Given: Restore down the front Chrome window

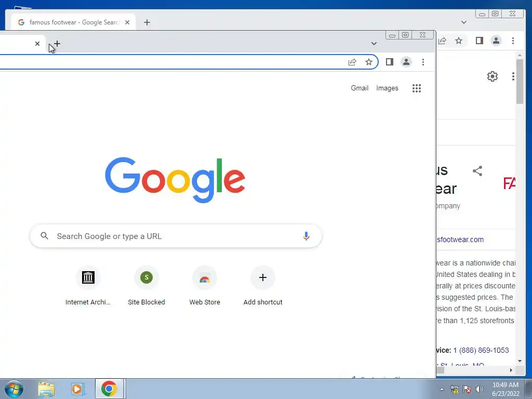Looking at the screenshot, I should (x=405, y=35).
